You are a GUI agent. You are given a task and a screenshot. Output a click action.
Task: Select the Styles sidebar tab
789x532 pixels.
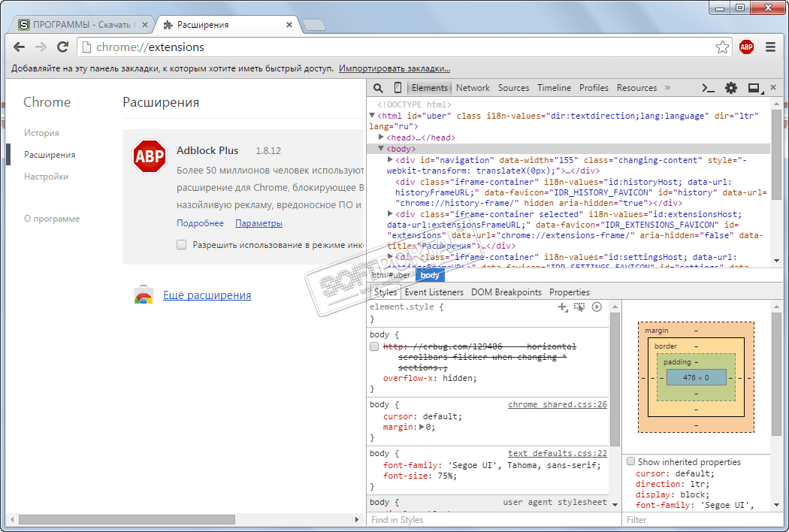[x=385, y=292]
